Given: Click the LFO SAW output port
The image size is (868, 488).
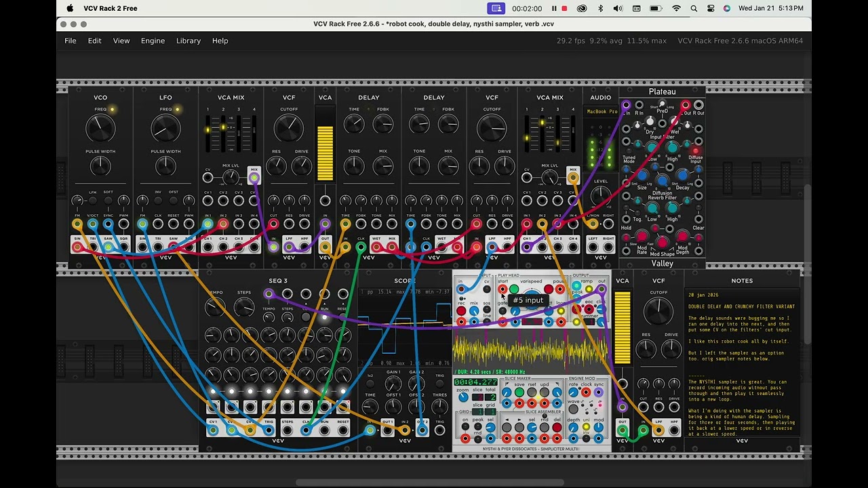Looking at the screenshot, I should click(174, 247).
